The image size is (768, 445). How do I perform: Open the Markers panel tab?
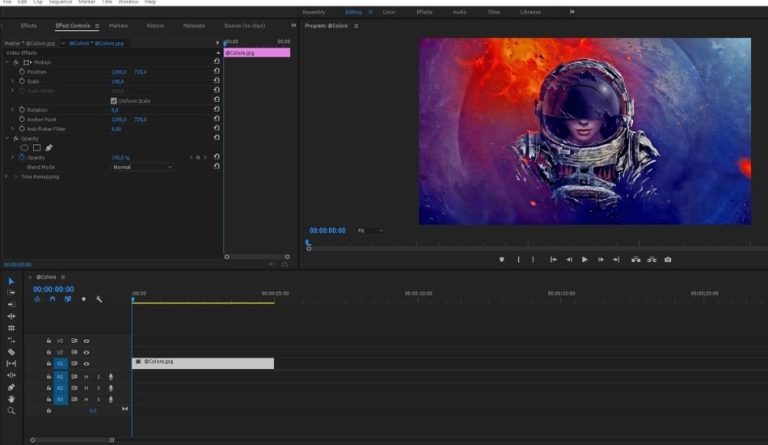pyautogui.click(x=118, y=25)
